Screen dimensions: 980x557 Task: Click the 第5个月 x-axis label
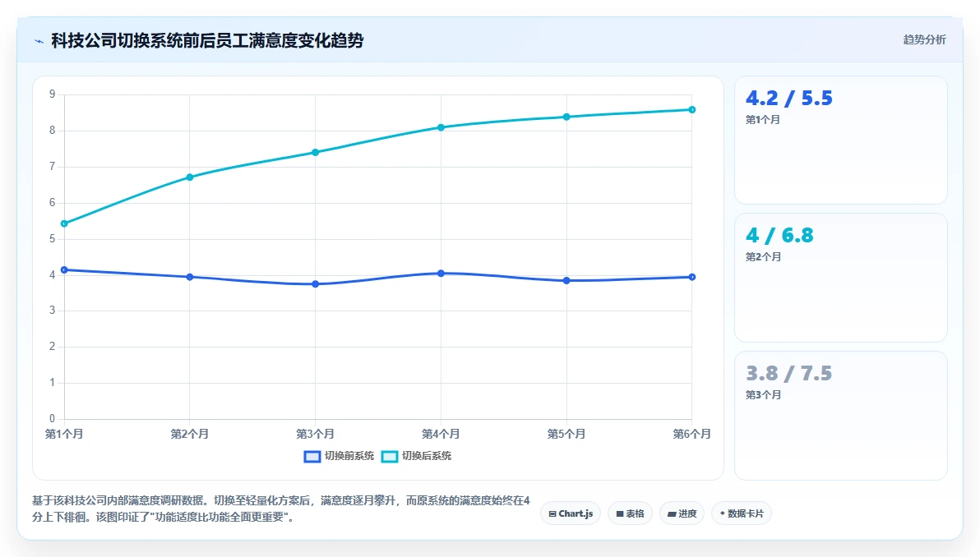[566, 434]
